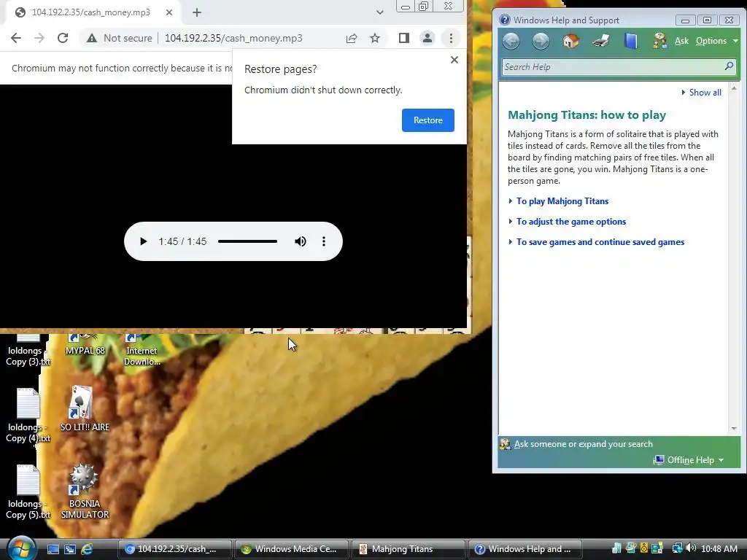Click the Search Help input field
The height and width of the screenshot is (560, 747).
(x=612, y=66)
